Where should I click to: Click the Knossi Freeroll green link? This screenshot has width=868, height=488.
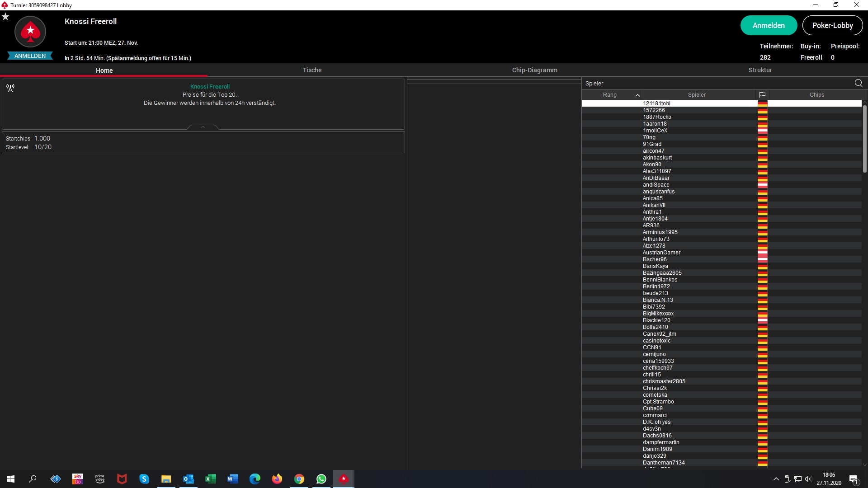(x=210, y=86)
